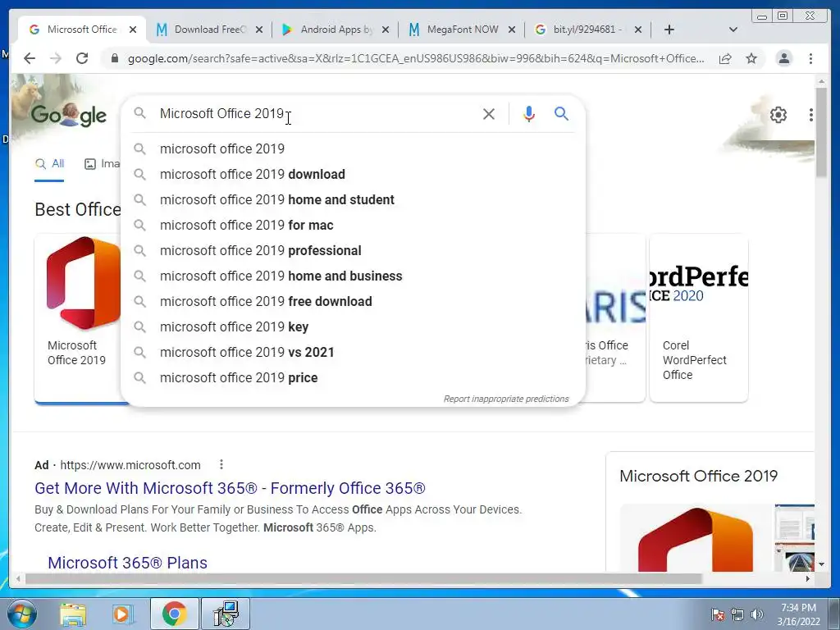Choose suggestion "microsoft office 2019 free download"
The image size is (840, 630).
tap(353, 302)
